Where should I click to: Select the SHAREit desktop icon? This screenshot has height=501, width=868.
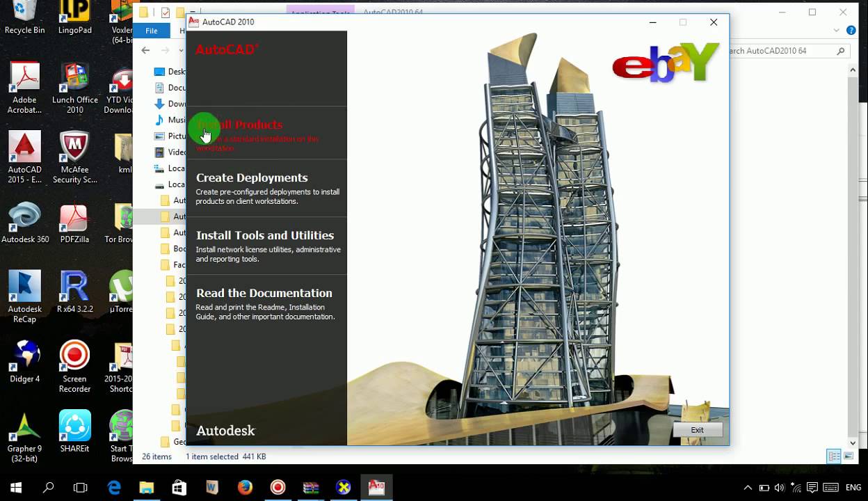pos(74,431)
